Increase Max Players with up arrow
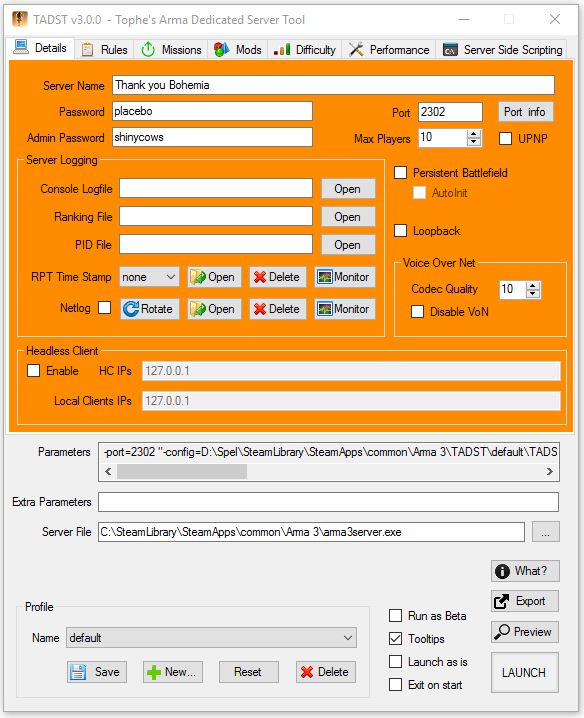The width and height of the screenshot is (584, 718). pyautogui.click(x=474, y=134)
